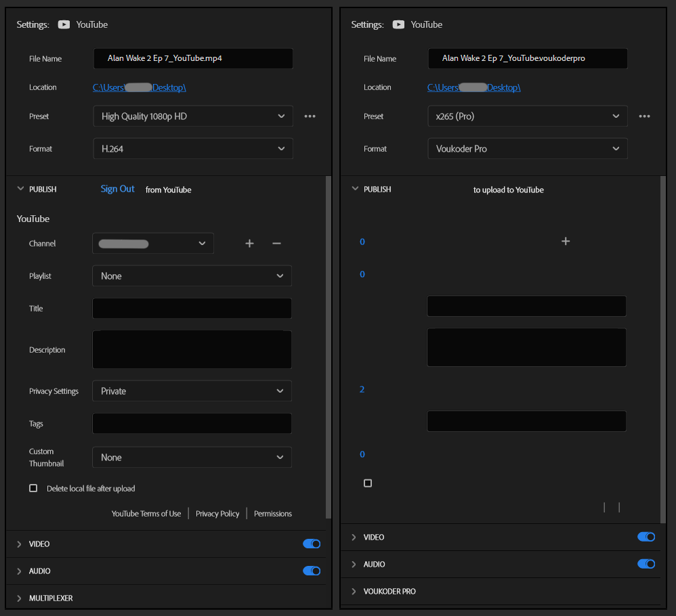This screenshot has height=616, width=676.
Task: Add a YouTube channel with the plus icon beside Channel dropdown
Action: (x=249, y=244)
